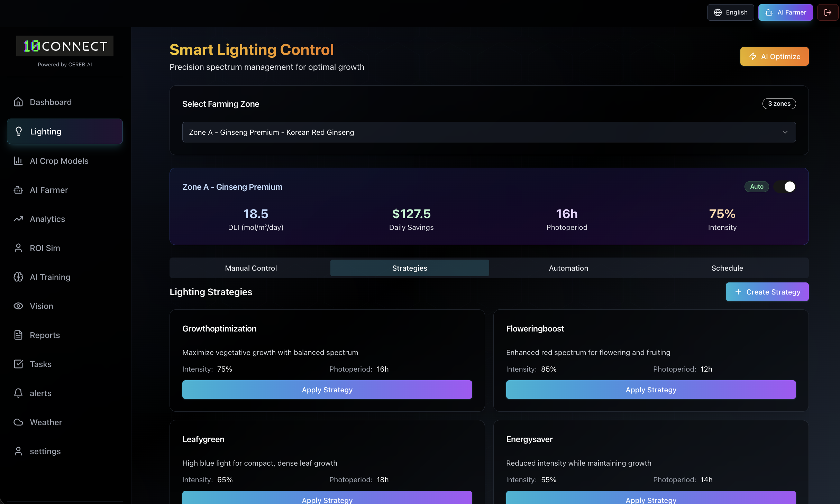Select the Lighting bulb icon in sidebar

click(19, 131)
